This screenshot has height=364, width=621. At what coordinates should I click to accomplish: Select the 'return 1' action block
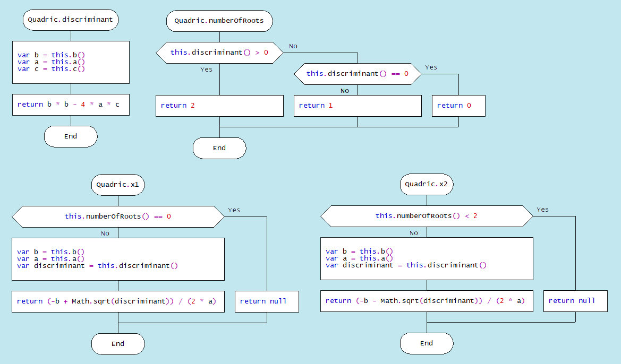click(357, 106)
